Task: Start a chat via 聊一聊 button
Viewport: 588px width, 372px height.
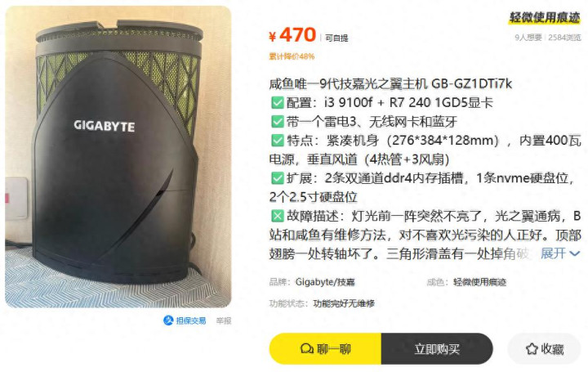Action: point(325,349)
